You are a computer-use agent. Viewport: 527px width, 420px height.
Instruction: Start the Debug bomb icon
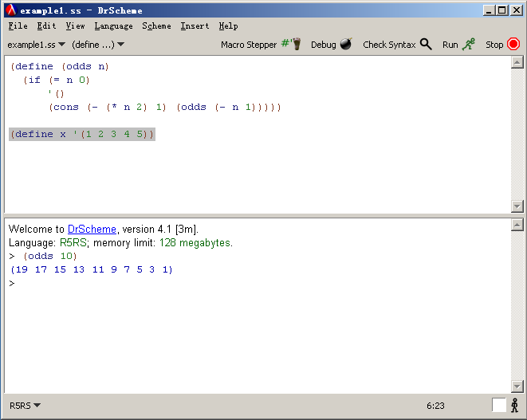click(x=345, y=45)
